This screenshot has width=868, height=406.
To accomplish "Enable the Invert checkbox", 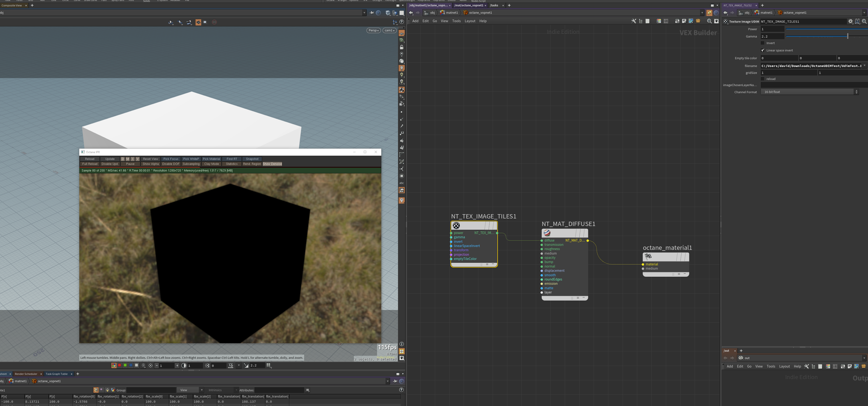I will (x=763, y=43).
